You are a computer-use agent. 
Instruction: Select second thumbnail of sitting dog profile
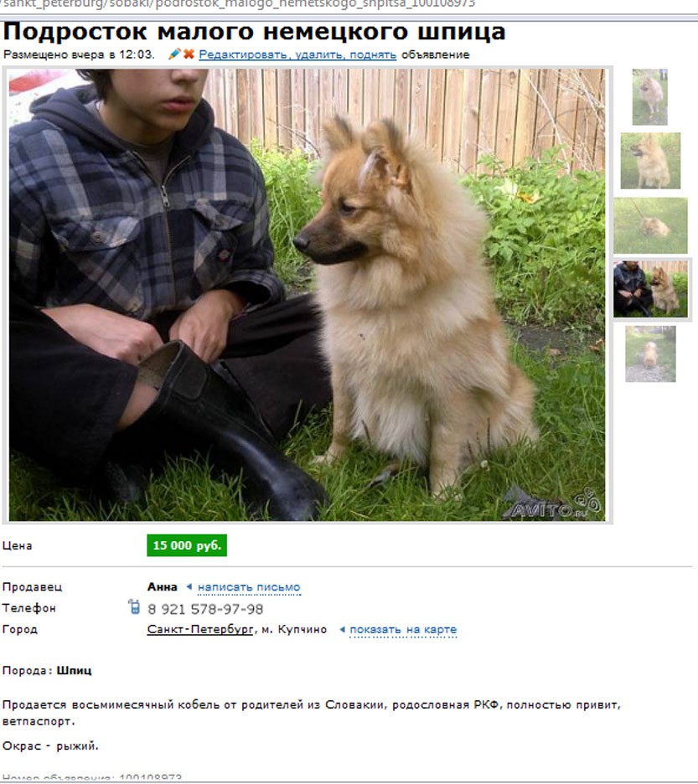pyautogui.click(x=650, y=161)
